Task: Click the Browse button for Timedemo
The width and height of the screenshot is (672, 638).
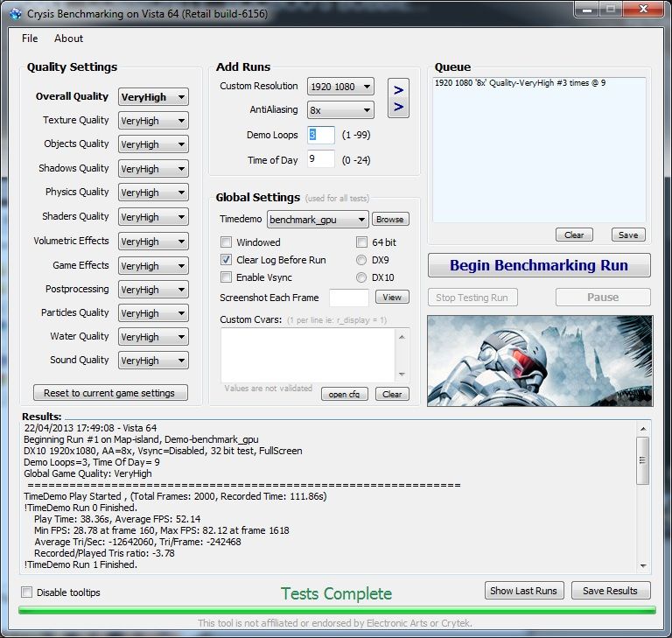Action: click(390, 219)
